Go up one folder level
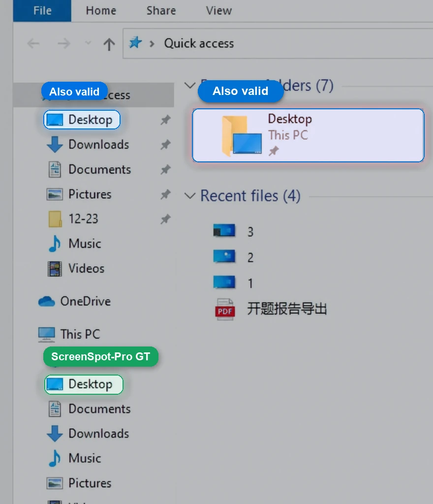This screenshot has height=504, width=433. 109,44
